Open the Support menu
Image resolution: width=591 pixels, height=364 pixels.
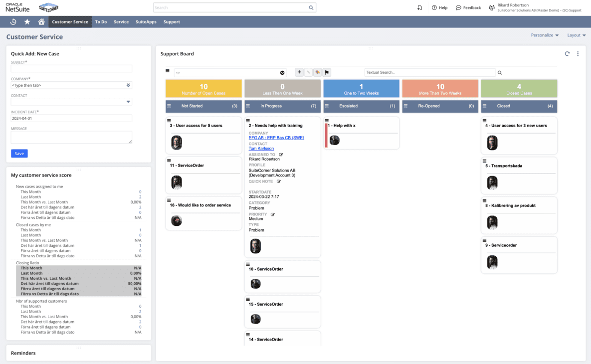click(172, 22)
